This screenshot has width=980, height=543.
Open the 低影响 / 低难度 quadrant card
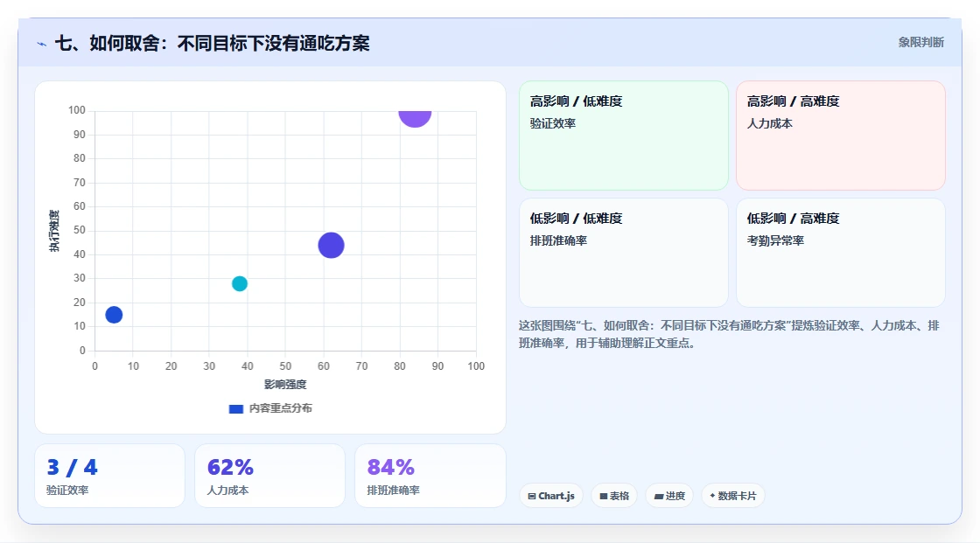(624, 253)
